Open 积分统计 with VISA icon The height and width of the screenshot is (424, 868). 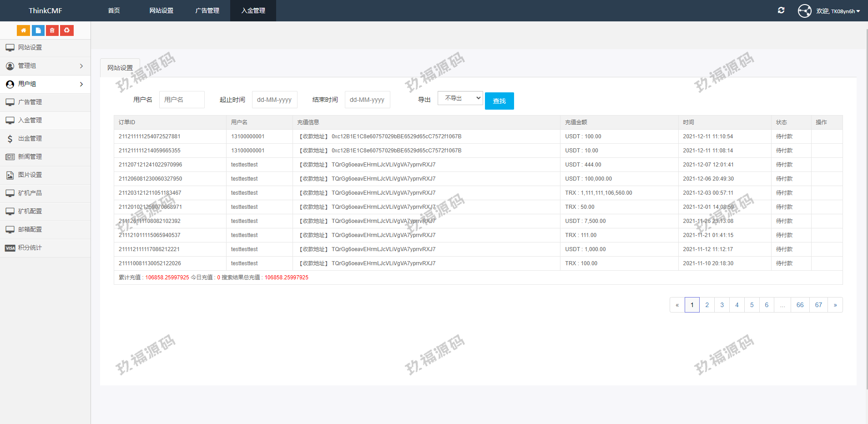pyautogui.click(x=30, y=248)
